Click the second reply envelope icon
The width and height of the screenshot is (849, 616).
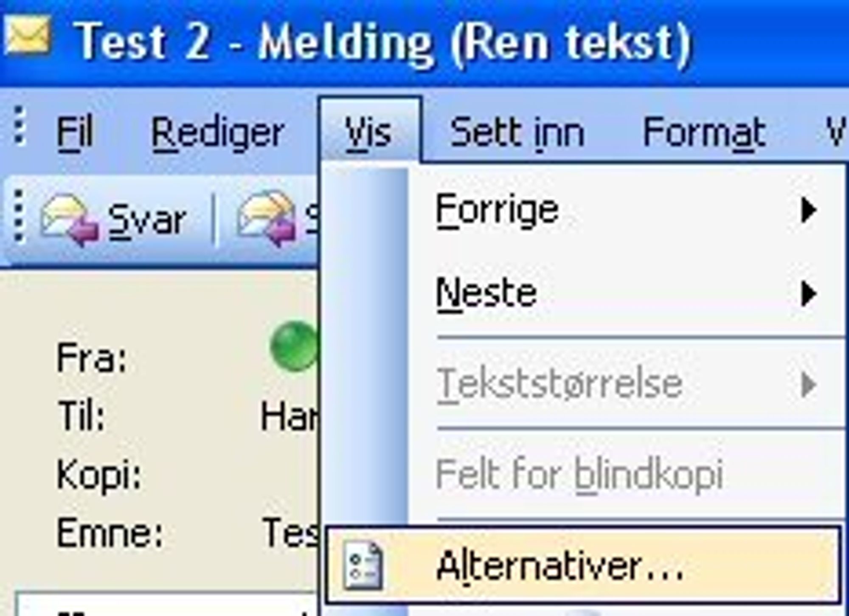click(266, 218)
